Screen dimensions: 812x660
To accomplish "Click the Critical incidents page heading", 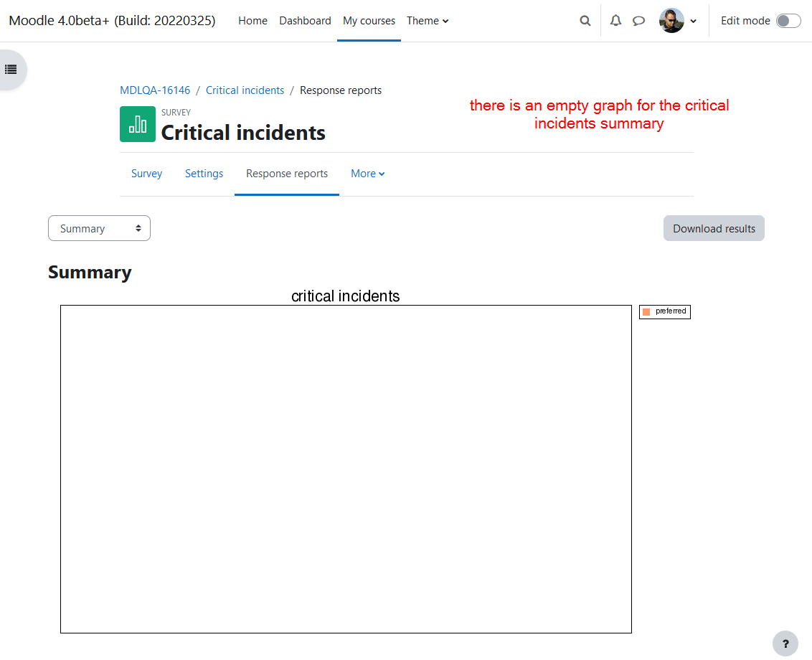I will (243, 133).
